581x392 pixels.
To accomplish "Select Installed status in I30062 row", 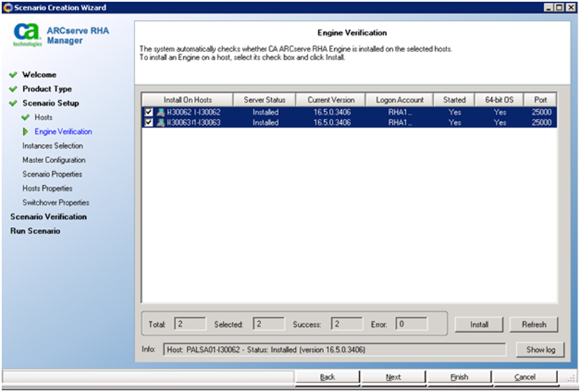I will (265, 112).
